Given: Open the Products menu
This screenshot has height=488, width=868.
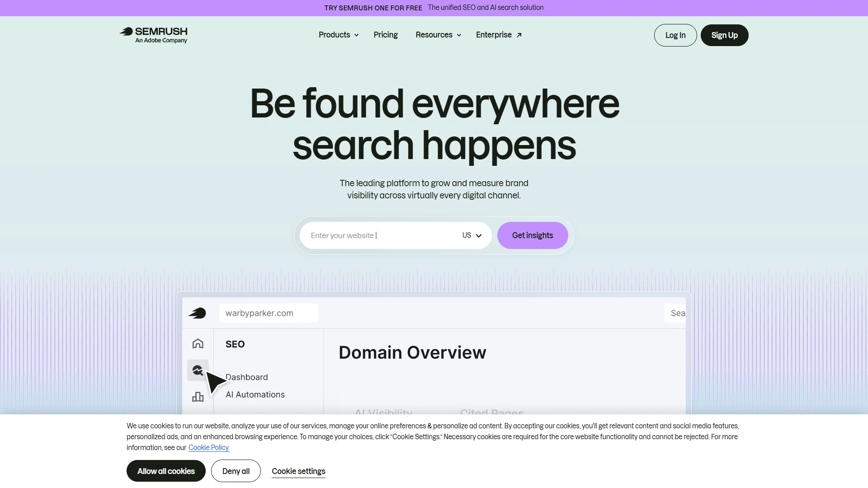Looking at the screenshot, I should click(338, 35).
